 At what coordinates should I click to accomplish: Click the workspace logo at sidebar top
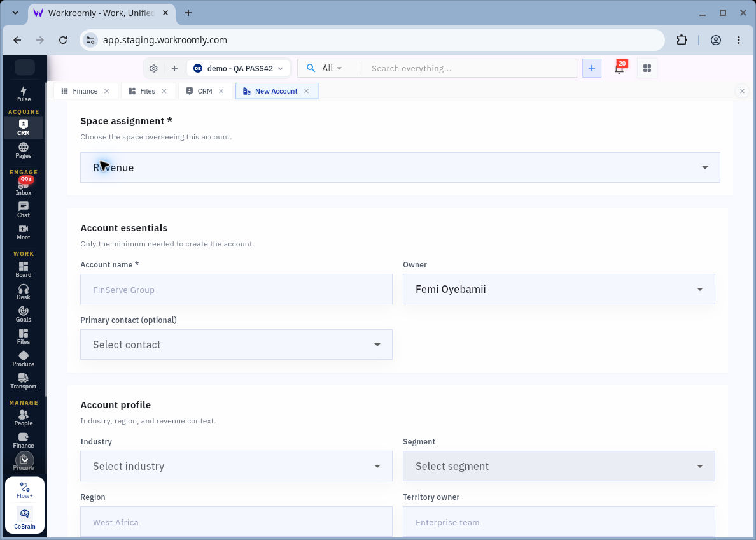coord(25,67)
